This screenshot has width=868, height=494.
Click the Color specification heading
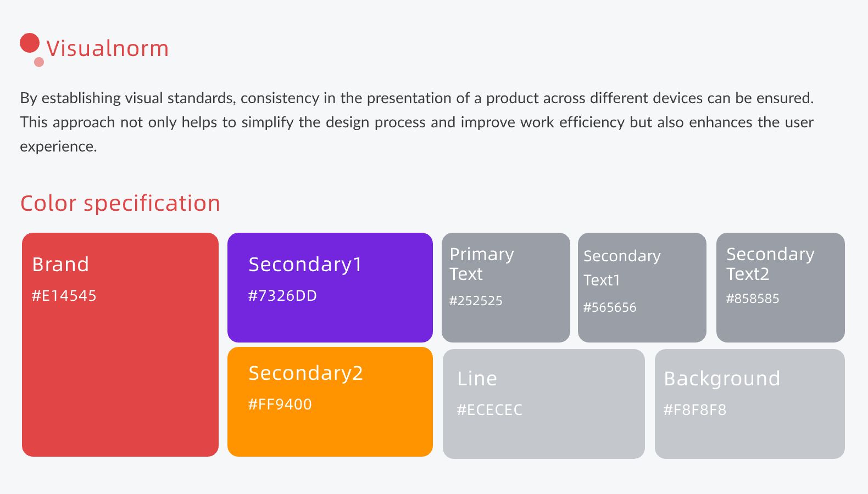[x=120, y=203]
